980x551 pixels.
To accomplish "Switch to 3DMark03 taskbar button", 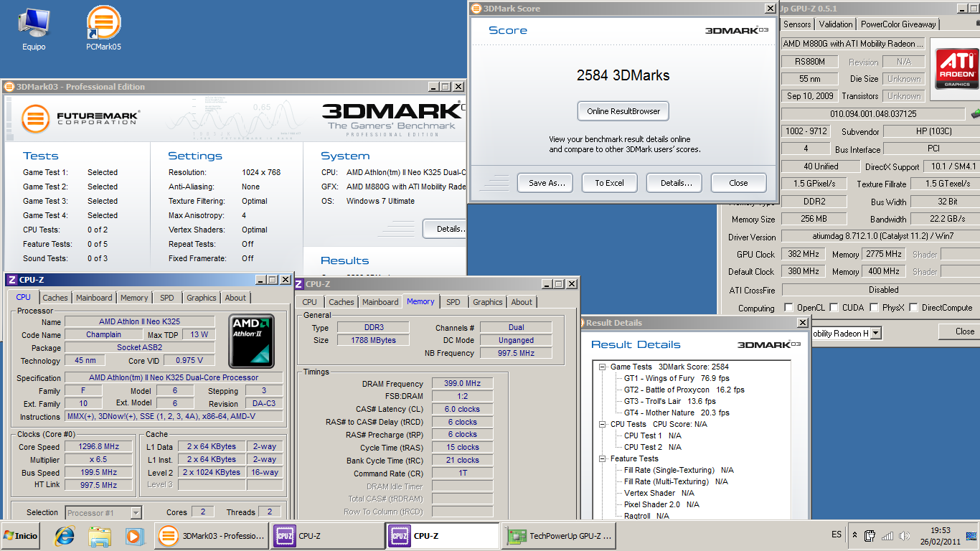I will click(212, 535).
